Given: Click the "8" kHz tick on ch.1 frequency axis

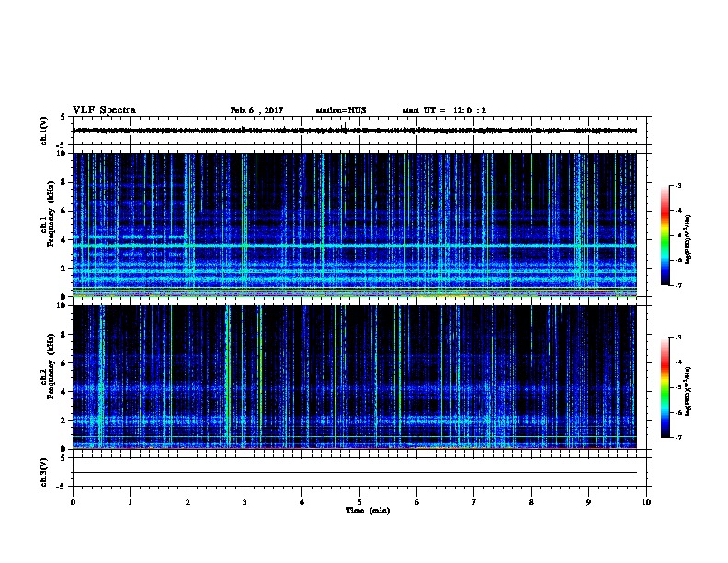Looking at the screenshot, I should [x=64, y=182].
